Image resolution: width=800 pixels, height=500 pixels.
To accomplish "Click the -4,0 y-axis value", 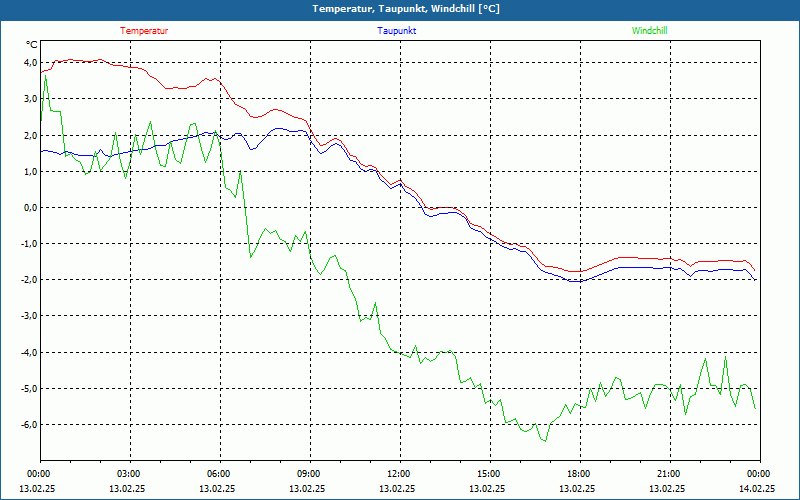I will 30,352.
